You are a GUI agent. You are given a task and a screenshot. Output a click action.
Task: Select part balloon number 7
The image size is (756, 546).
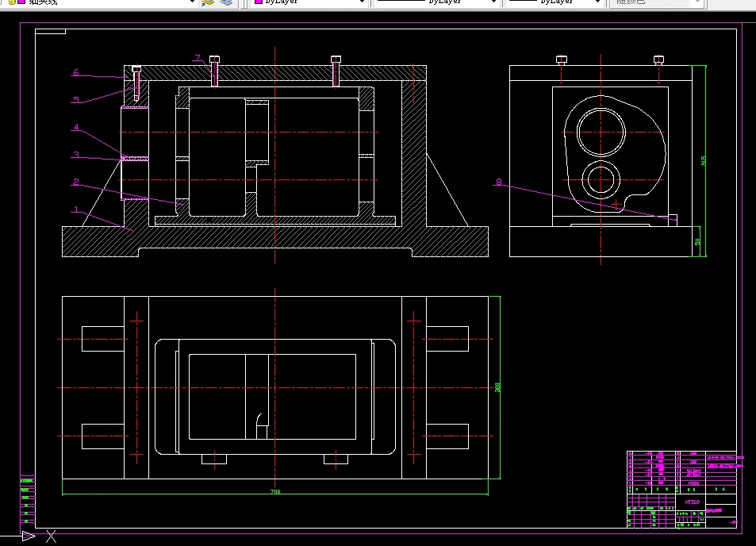198,58
